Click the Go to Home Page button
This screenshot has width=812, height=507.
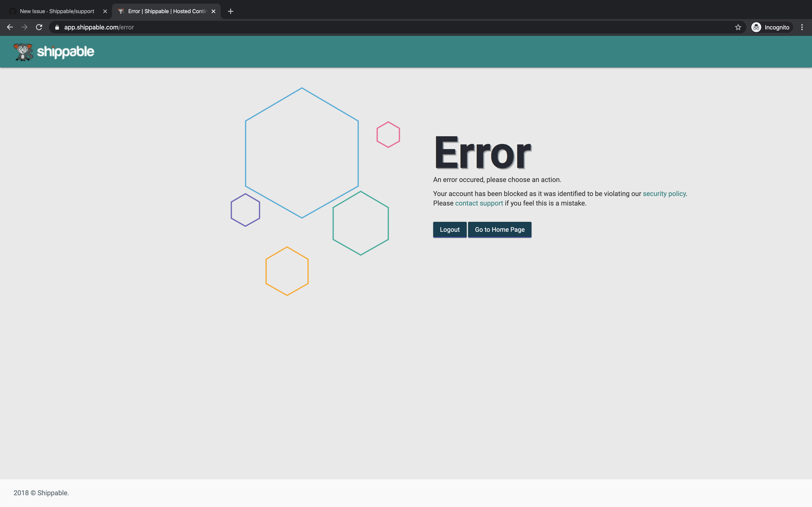(499, 229)
